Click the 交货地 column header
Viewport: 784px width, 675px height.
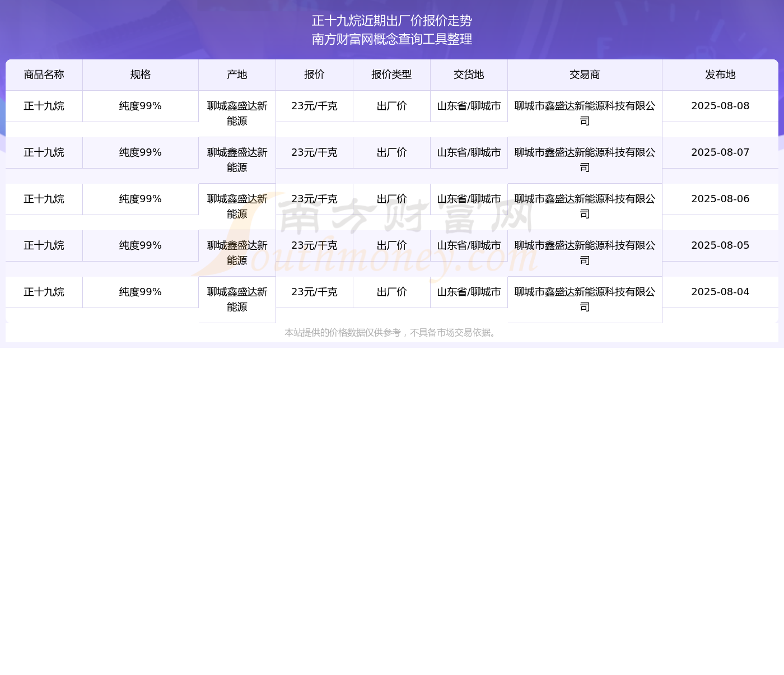click(469, 75)
